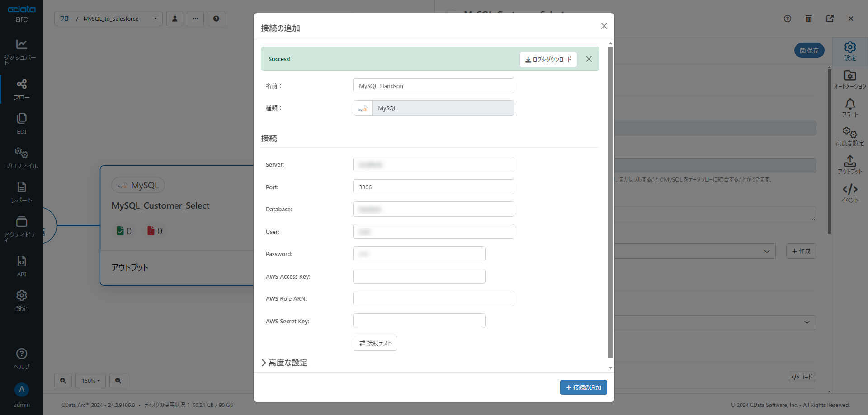The height and width of the screenshot is (415, 868).
Task: Click the admin user avatar
Action: (21, 390)
